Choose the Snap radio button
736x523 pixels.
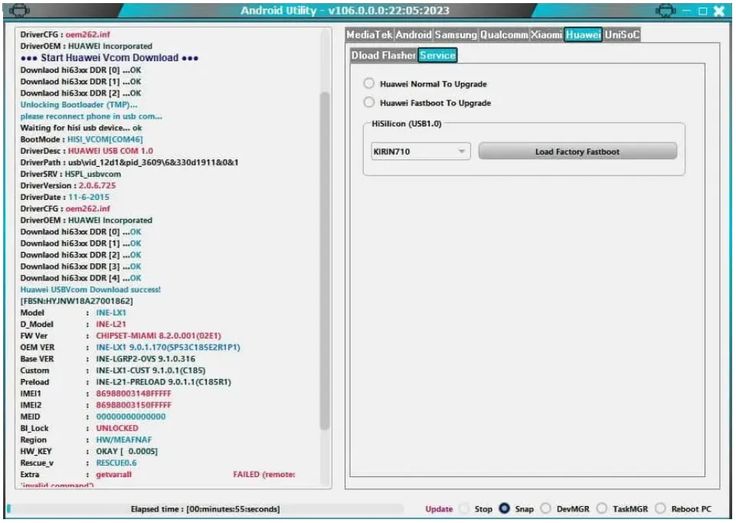pyautogui.click(x=504, y=509)
